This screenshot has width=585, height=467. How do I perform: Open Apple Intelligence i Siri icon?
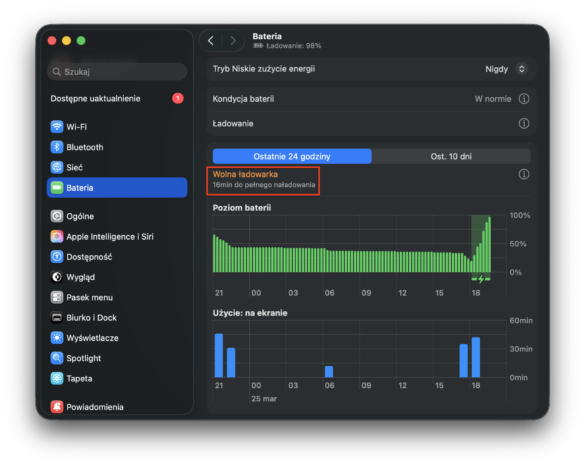pos(57,236)
